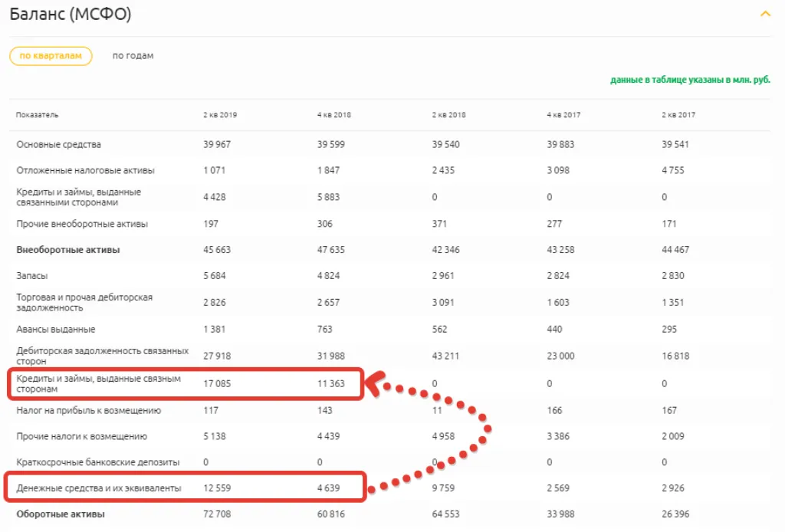The width and height of the screenshot is (785, 532).
Task: Click the bold 'Внеоборотные активы' row label
Action: 68,250
